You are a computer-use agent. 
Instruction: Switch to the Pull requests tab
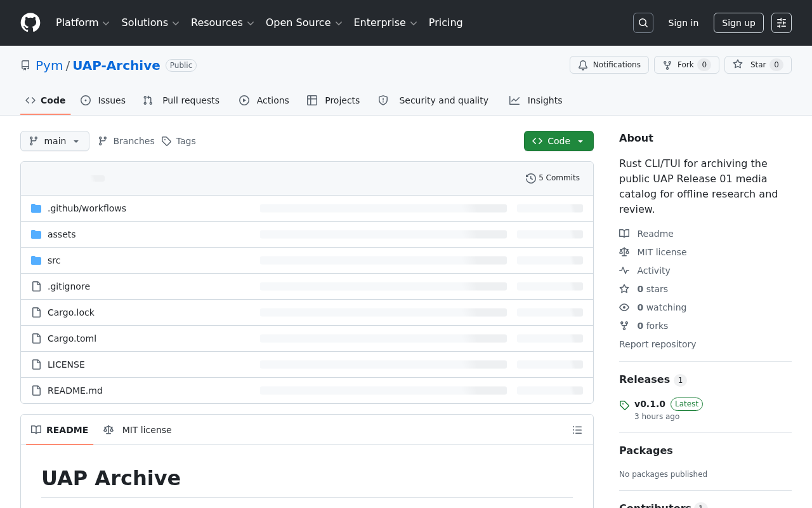pyautogui.click(x=181, y=100)
